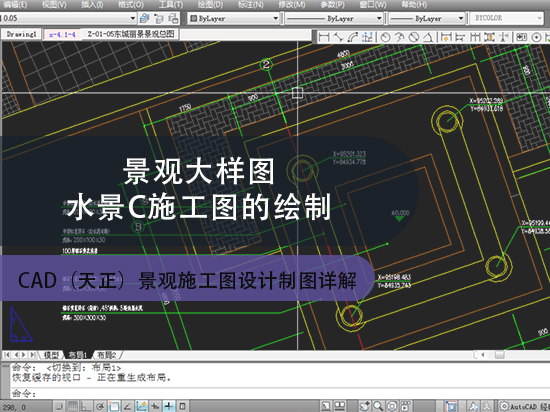
Task: Activate the Zoom magnifier in status bar
Action: (x=378, y=406)
